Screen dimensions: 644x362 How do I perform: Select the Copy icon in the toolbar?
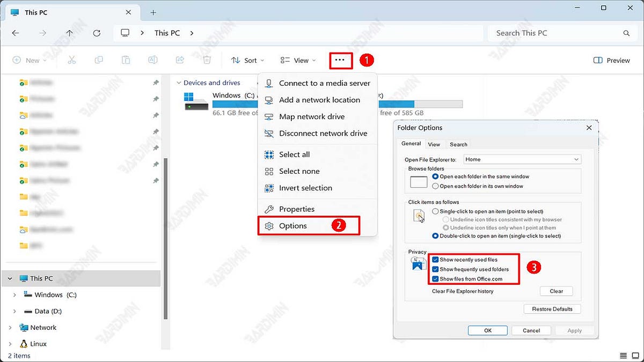[x=99, y=60]
